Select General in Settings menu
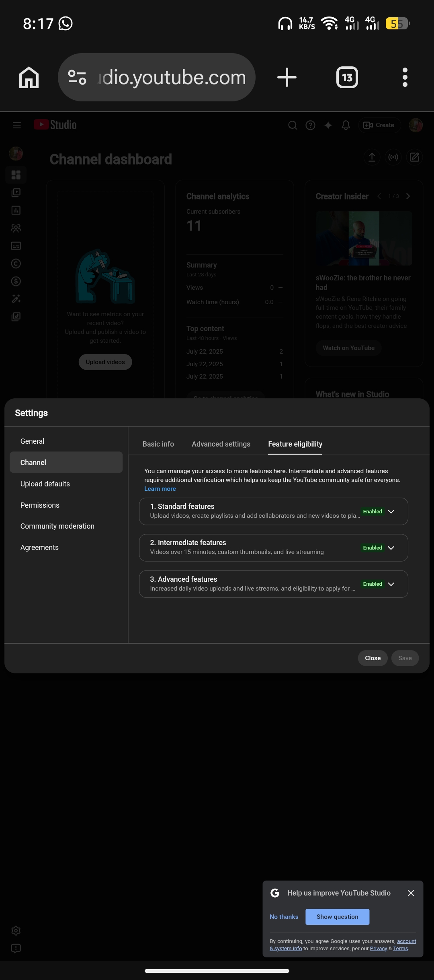This screenshot has height=980, width=434. tap(66, 441)
